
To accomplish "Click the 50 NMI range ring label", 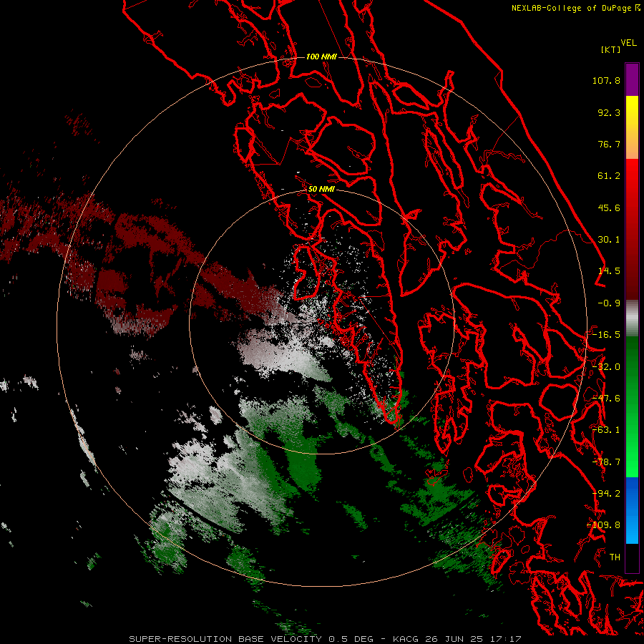I will click(x=321, y=189).
